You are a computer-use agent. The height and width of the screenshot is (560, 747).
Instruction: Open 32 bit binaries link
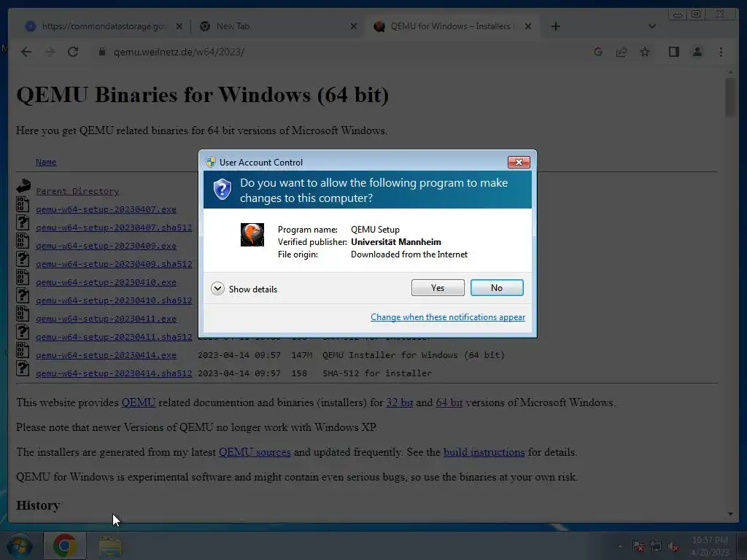tap(399, 402)
